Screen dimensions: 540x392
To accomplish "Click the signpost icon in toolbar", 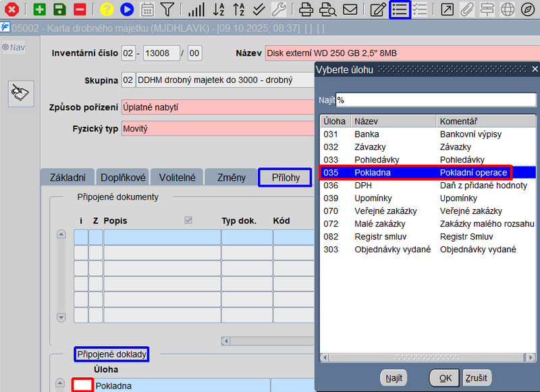I will point(487,9).
